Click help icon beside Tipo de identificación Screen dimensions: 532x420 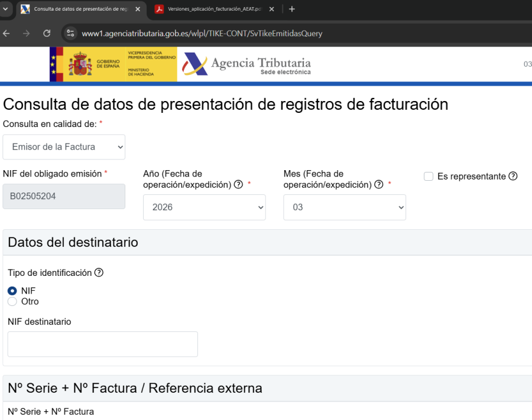(99, 272)
